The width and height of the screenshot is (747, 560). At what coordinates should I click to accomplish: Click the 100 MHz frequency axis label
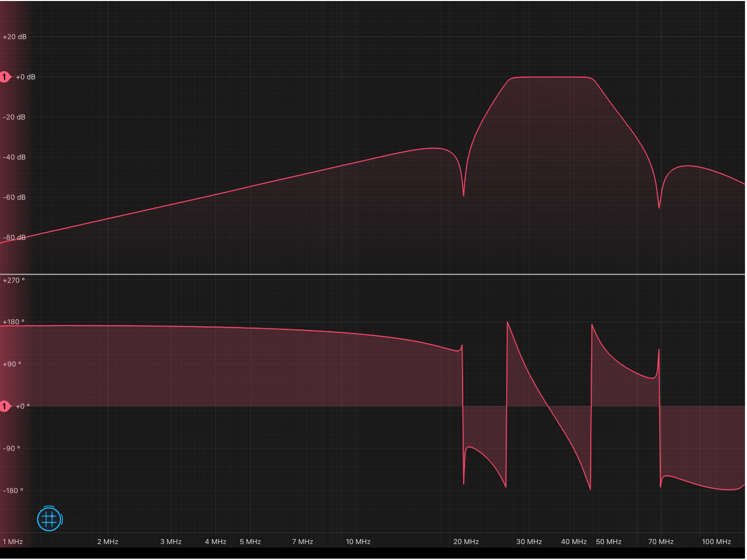[716, 541]
